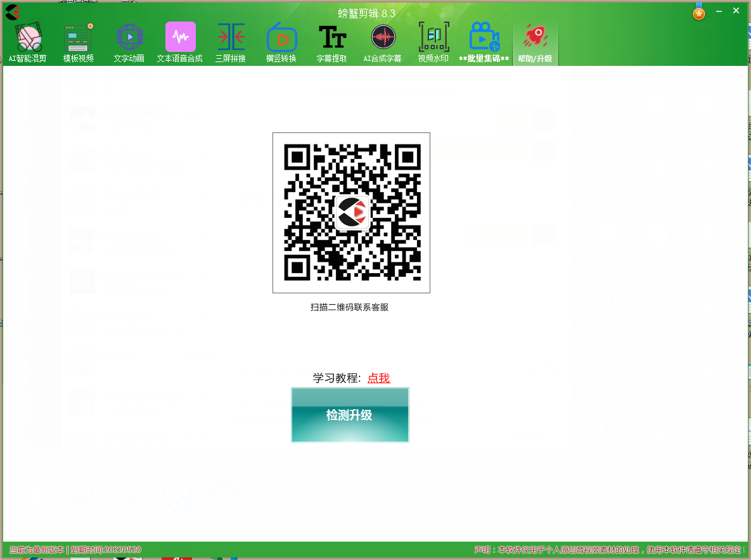Close the 螃蟹剪辑 application window

point(736,11)
